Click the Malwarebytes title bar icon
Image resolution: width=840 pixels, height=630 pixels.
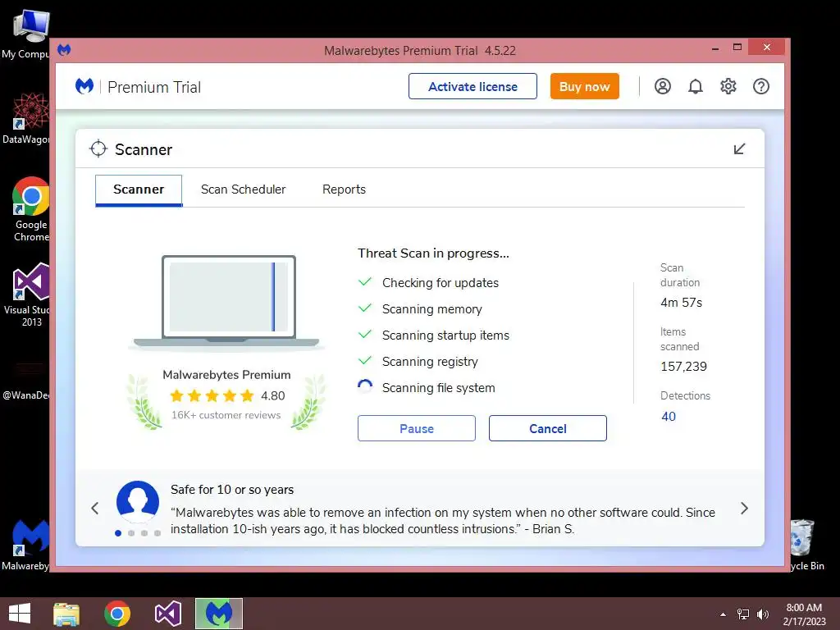[x=64, y=50]
